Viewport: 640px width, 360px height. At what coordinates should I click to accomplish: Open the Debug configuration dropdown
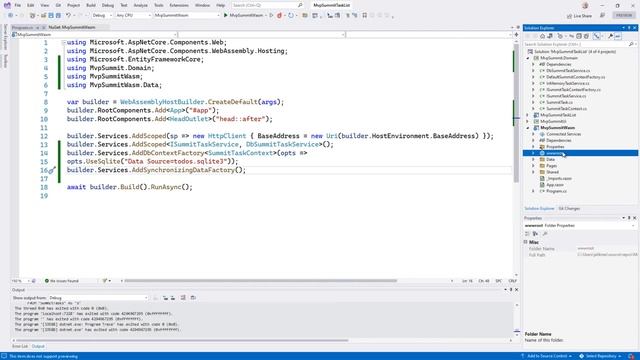102,15
